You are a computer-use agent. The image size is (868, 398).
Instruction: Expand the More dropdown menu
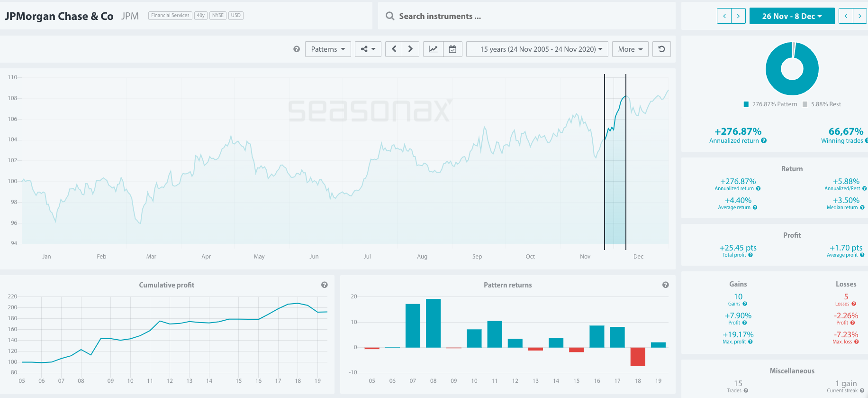click(630, 49)
